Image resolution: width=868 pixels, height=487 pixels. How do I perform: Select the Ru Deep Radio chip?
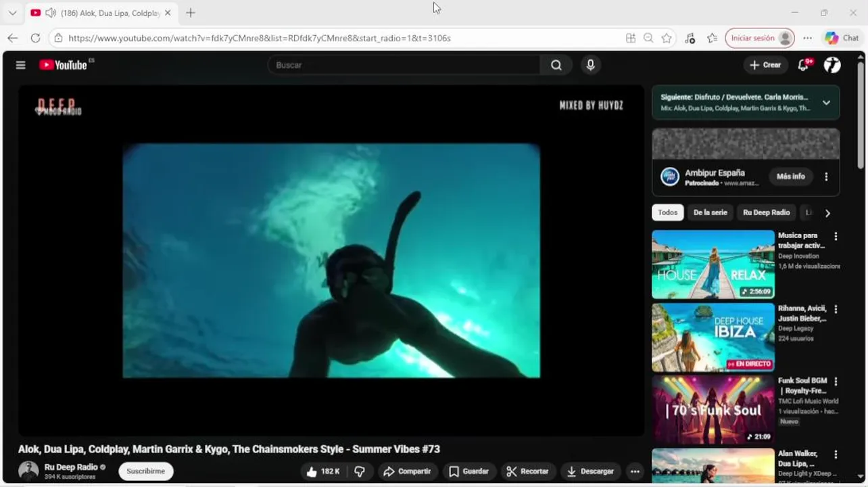tap(767, 212)
